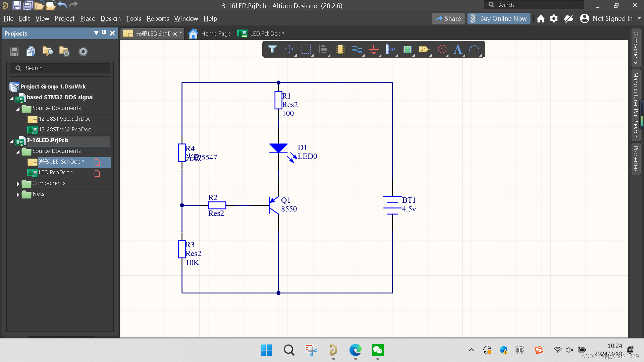Viewport: 644px width, 362px height.
Task: Select the Place Part component icon
Action: pyautogui.click(x=340, y=50)
